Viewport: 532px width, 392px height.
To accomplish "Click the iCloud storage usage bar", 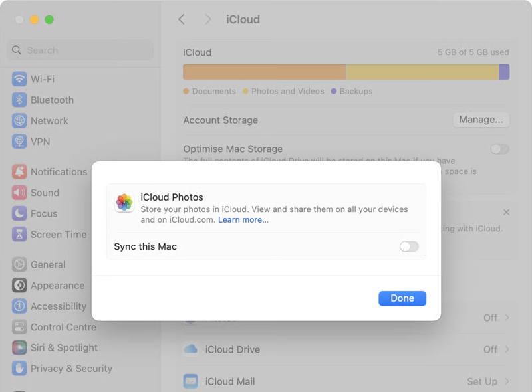I will point(346,72).
